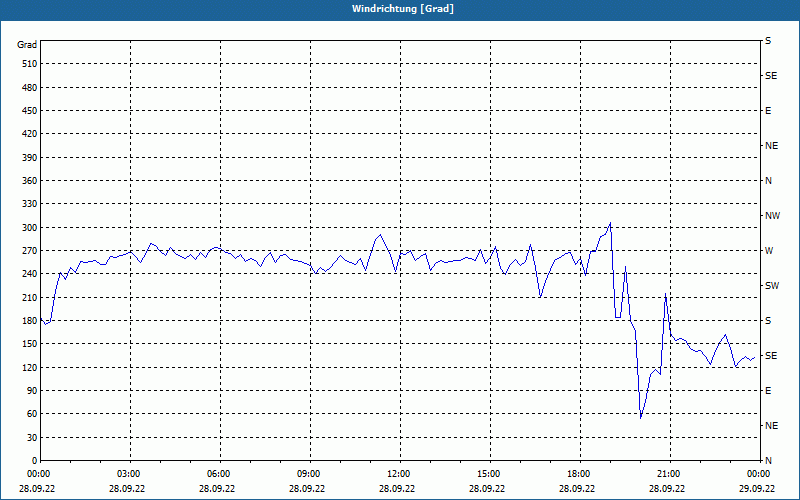Select the 390 y-axis tick label

coord(29,158)
